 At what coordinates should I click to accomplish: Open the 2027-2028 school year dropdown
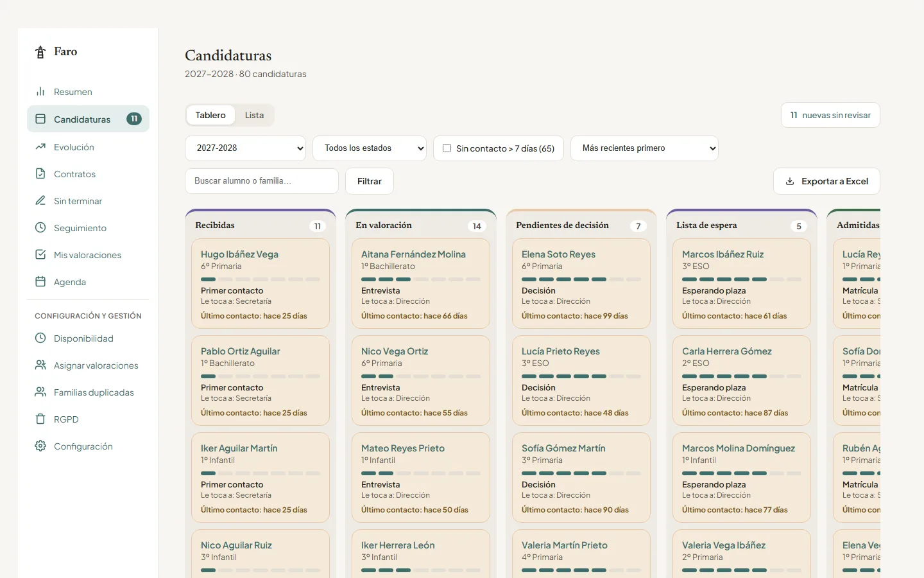pyautogui.click(x=246, y=148)
